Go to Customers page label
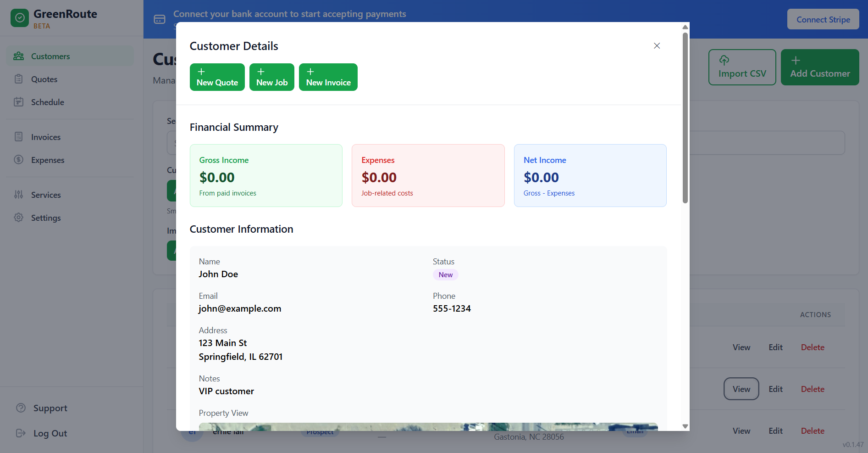The image size is (868, 453). click(50, 56)
